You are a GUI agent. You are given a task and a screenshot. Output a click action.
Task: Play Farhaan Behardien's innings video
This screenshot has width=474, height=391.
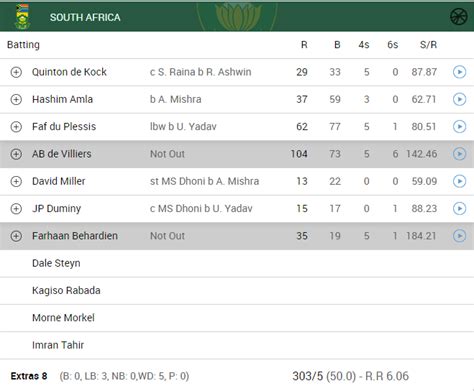click(459, 236)
